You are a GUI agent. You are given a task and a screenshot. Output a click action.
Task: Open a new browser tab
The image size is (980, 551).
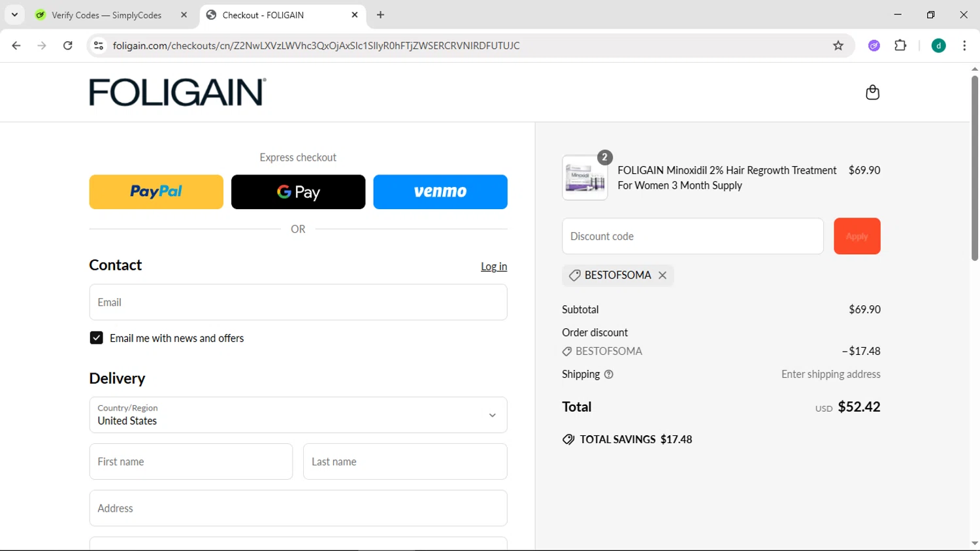point(380,15)
